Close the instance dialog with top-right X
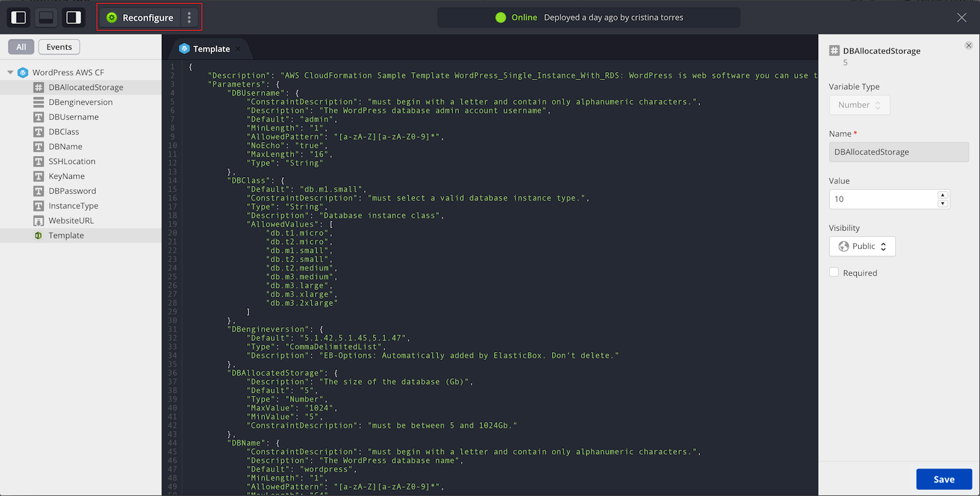 click(x=962, y=17)
